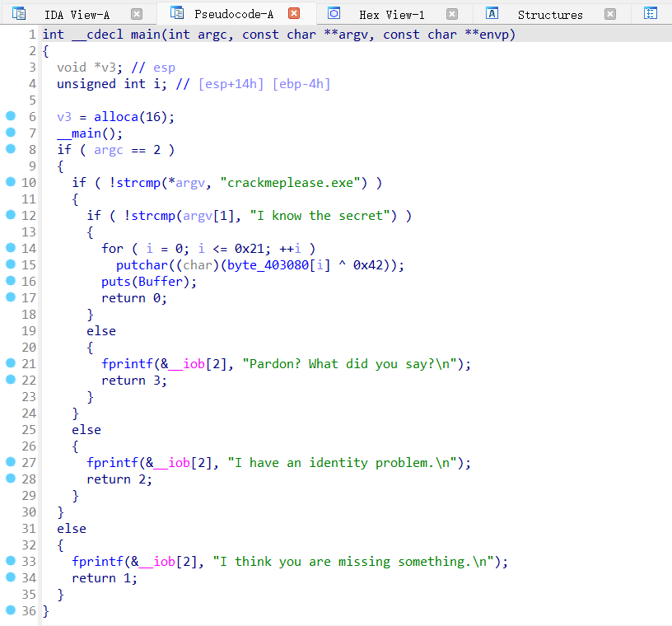The width and height of the screenshot is (672, 626).
Task: Open the Structures tab
Action: tap(550, 15)
